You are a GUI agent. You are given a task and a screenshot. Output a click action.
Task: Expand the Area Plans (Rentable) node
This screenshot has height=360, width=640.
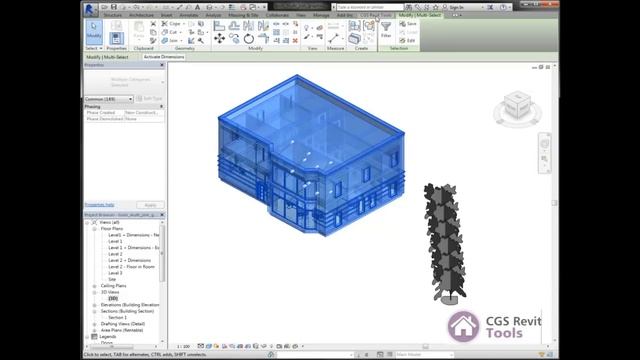tap(94, 330)
